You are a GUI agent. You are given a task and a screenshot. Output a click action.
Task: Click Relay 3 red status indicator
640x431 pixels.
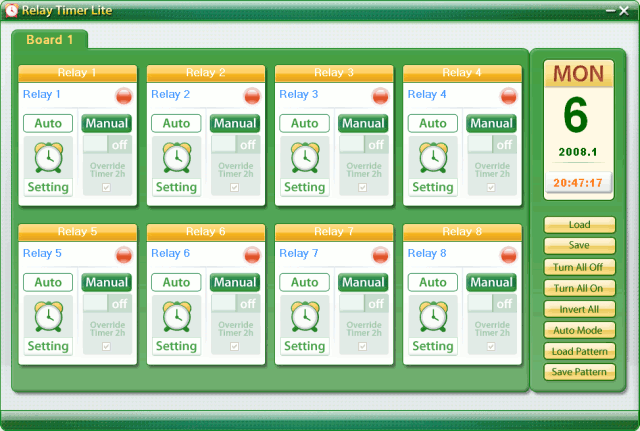[x=380, y=96]
